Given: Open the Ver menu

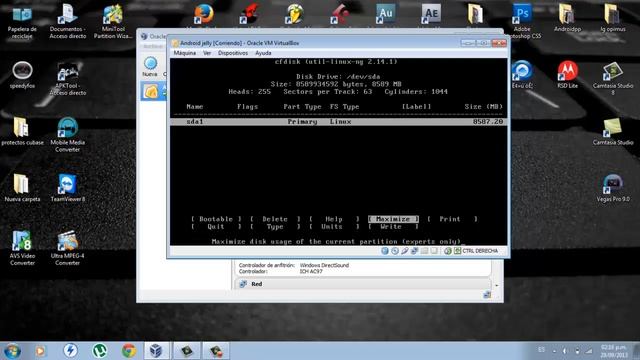Looking at the screenshot, I should coord(207,53).
